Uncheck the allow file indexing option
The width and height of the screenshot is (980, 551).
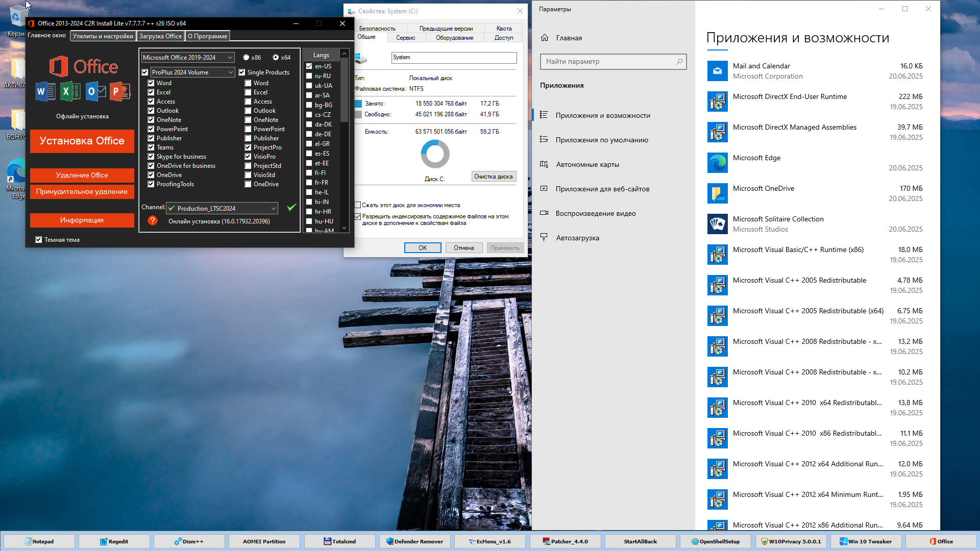point(358,216)
